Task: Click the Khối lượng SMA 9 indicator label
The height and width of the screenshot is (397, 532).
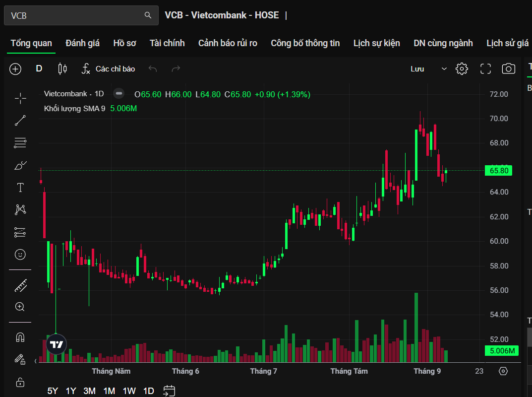Action: click(x=75, y=109)
